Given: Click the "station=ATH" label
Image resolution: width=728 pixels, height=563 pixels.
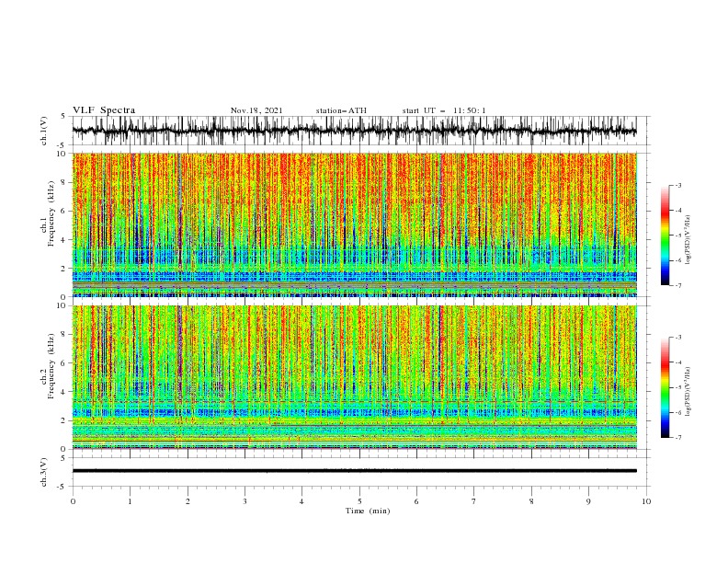Looking at the screenshot, I should tap(341, 110).
